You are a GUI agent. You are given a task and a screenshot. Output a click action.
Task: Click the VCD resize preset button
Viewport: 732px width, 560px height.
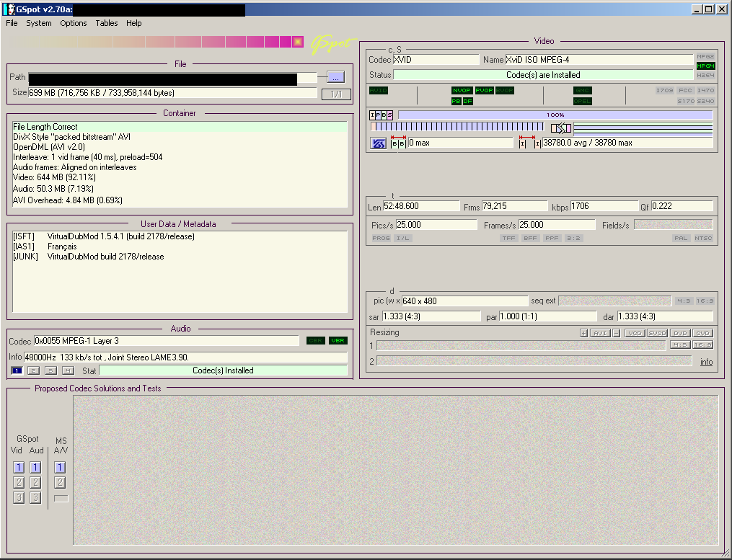635,333
